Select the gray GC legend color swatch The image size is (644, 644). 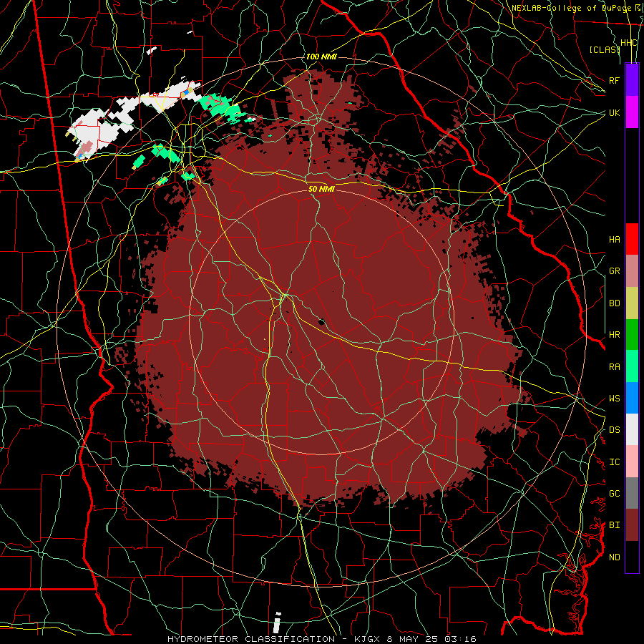(x=632, y=493)
